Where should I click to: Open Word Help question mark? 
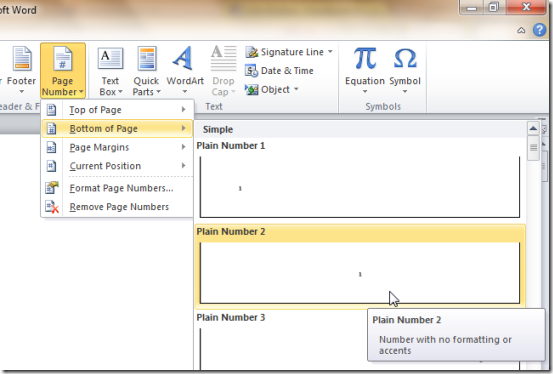[539, 30]
